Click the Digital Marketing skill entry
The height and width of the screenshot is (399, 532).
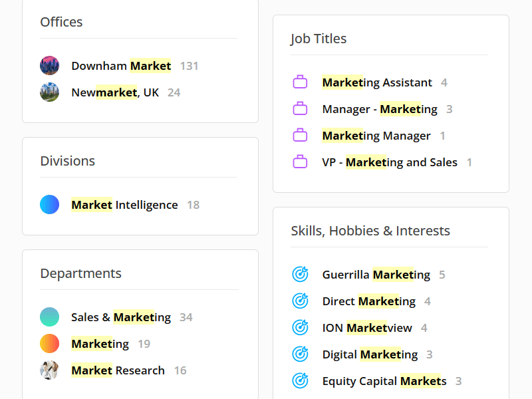tap(369, 354)
